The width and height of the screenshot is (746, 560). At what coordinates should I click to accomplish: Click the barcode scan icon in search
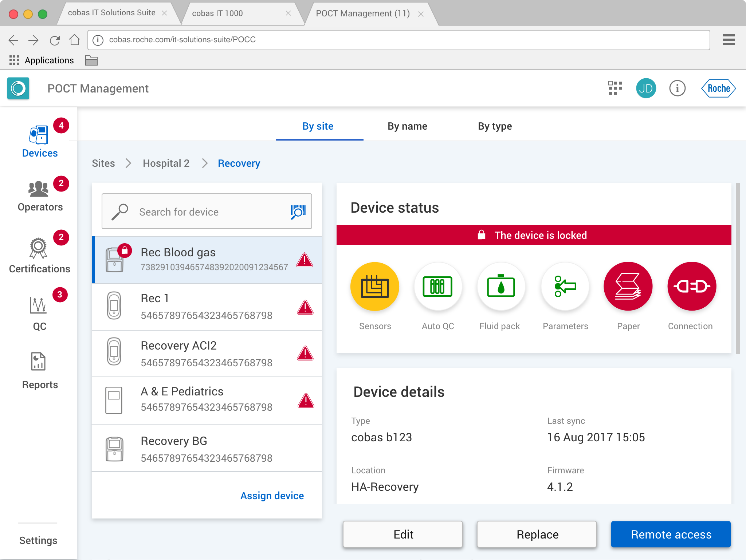pyautogui.click(x=298, y=212)
